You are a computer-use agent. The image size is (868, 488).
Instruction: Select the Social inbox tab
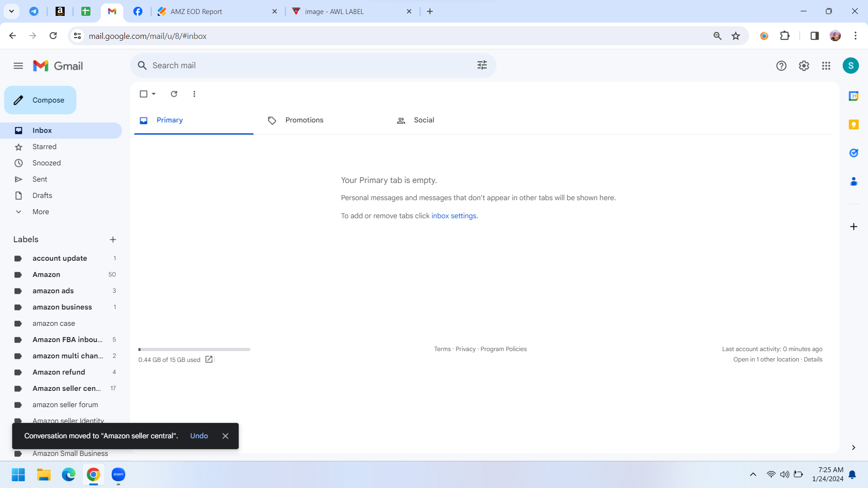tap(451, 120)
